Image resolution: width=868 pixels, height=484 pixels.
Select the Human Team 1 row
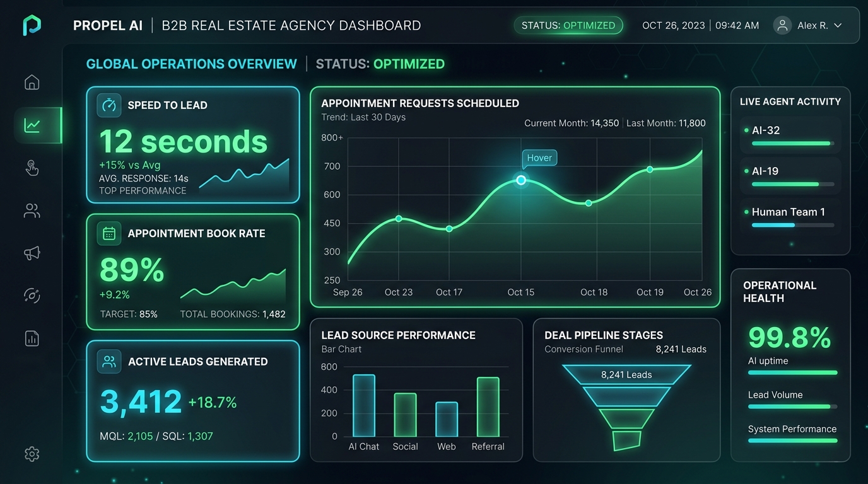[790, 216]
